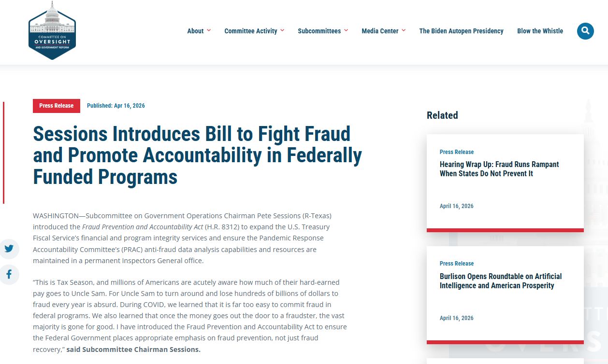Expand the About menu chevron

(209, 30)
